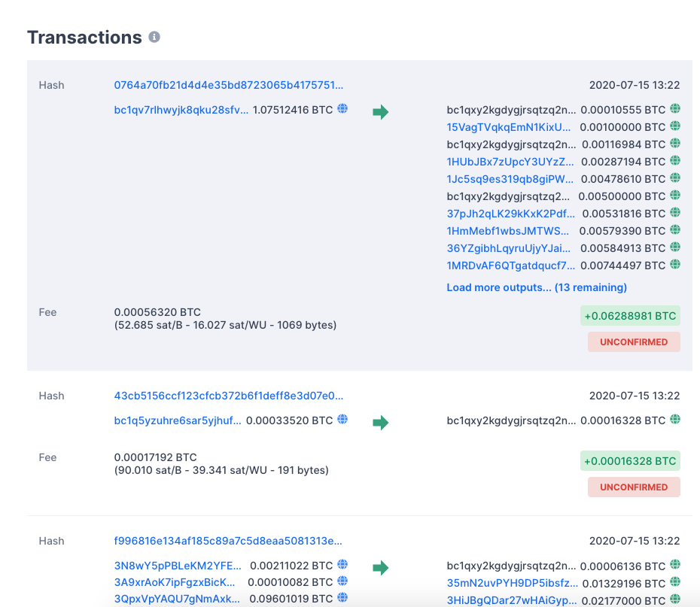This screenshot has height=607, width=700.
Task: Click the +0.06288981 BTC green badge
Action: click(630, 316)
